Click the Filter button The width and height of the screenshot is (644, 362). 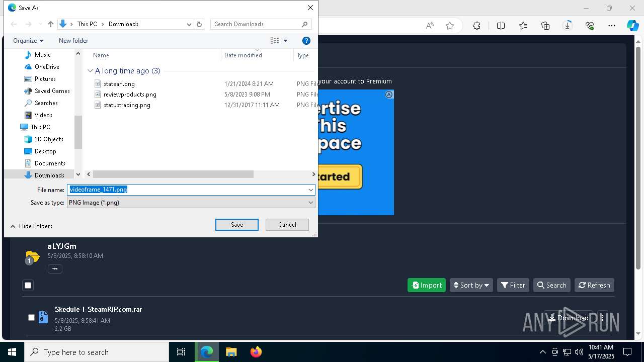pyautogui.click(x=513, y=285)
